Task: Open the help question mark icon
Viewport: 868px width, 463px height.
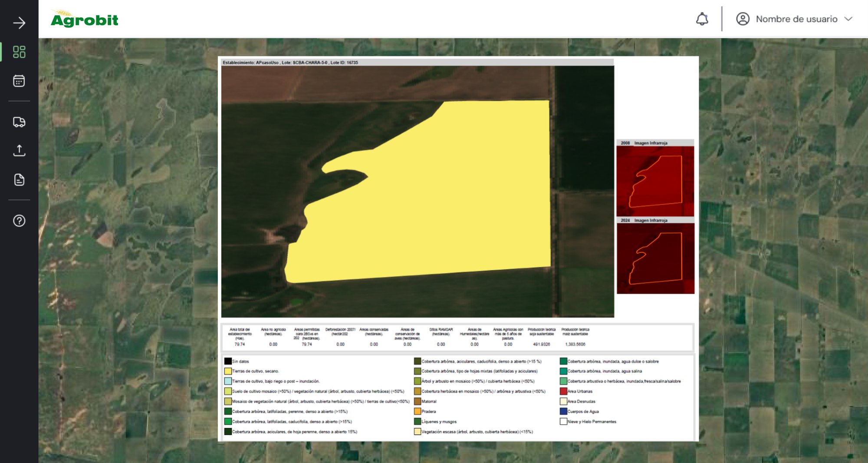Action: point(19,221)
